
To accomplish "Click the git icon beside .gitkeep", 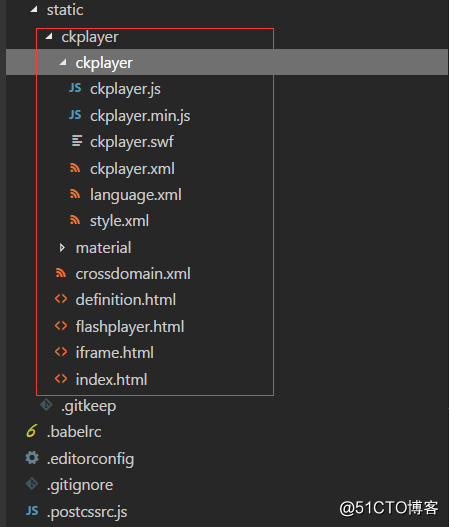I will pyautogui.click(x=46, y=405).
